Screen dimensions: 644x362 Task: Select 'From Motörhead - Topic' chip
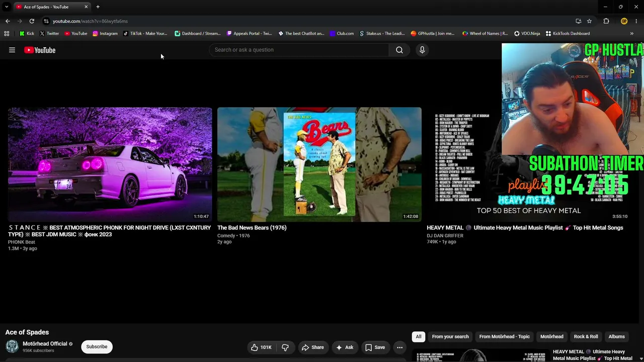tap(505, 337)
